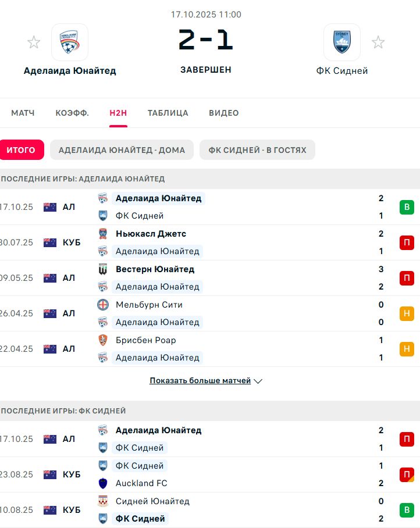The width and height of the screenshot is (420, 528).
Task: Open the Брисбен Роар match row
Action: point(210,349)
